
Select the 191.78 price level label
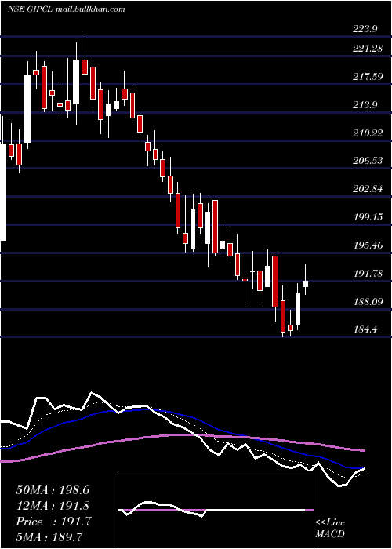(367, 273)
